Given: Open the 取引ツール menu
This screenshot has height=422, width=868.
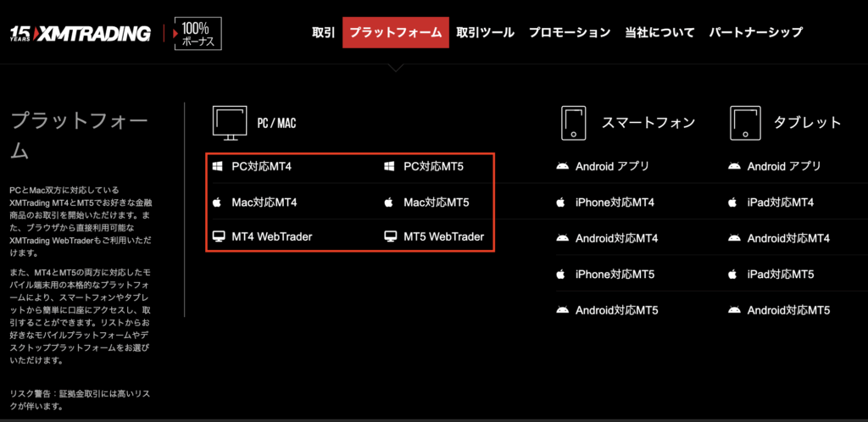Looking at the screenshot, I should pos(486,33).
